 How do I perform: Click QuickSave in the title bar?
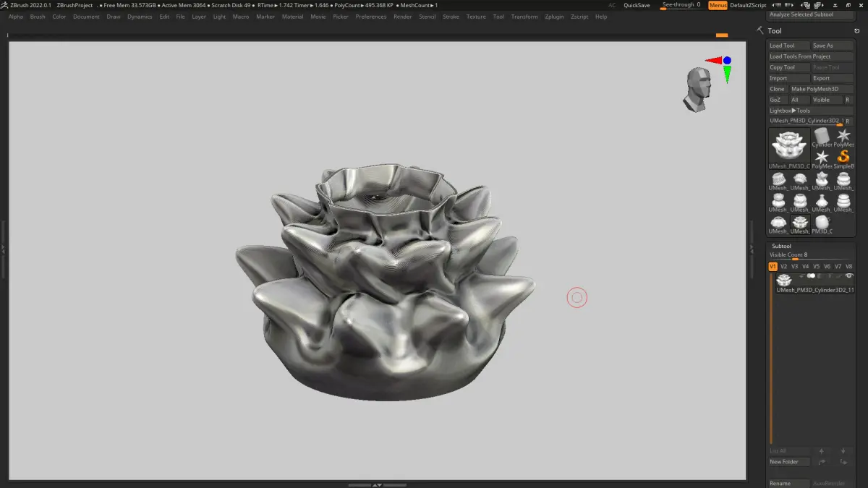(x=637, y=5)
